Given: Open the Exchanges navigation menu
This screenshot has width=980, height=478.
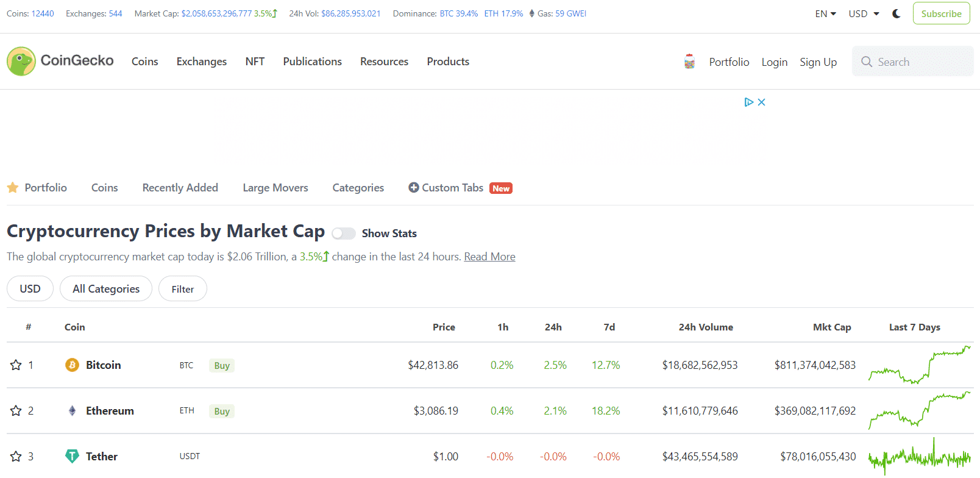Looking at the screenshot, I should 202,62.
